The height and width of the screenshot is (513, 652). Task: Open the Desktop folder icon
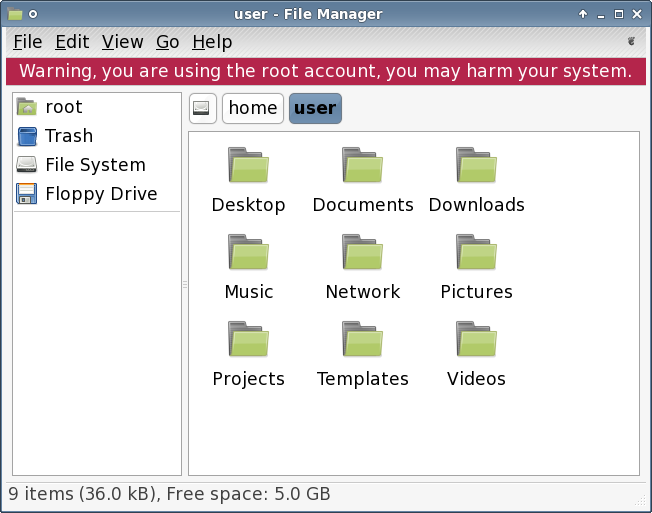point(248,165)
